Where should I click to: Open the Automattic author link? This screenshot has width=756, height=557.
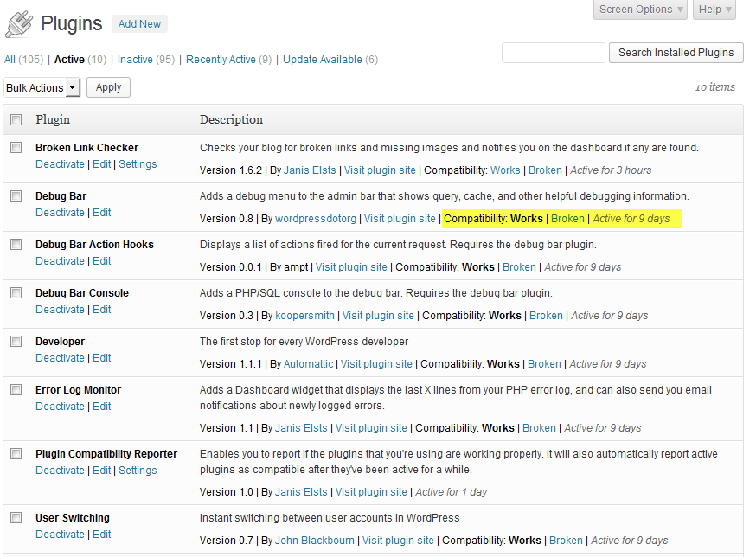click(x=308, y=364)
